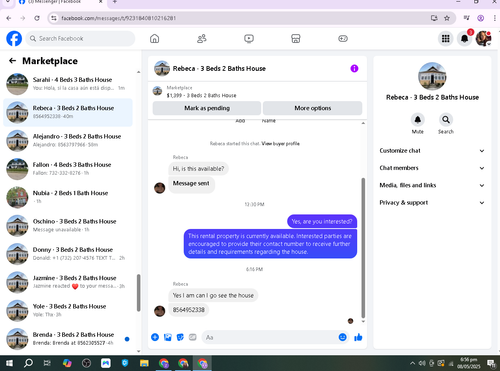500x371 pixels.
Task: Click the back arrow beside Marketplace heading
Action: [x=13, y=61]
